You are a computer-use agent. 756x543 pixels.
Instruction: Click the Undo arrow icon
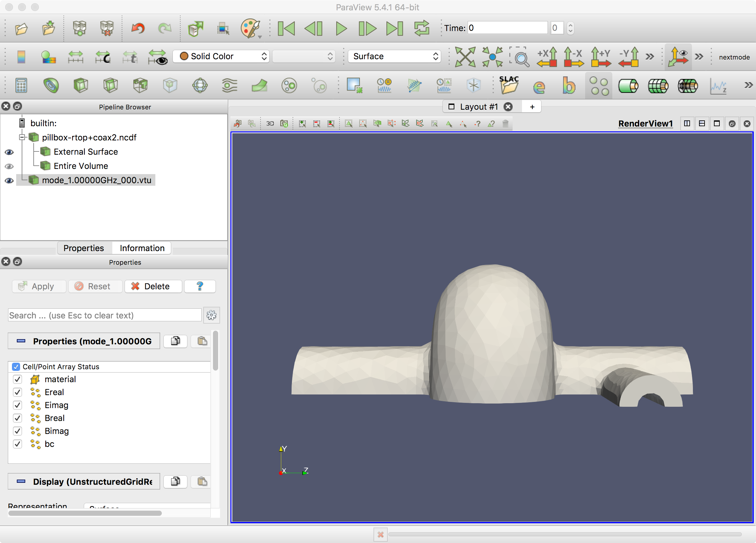138,29
